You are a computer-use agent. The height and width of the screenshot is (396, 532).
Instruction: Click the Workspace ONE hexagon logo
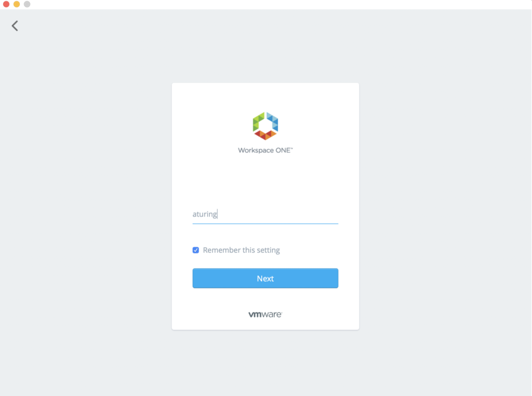coord(265,126)
